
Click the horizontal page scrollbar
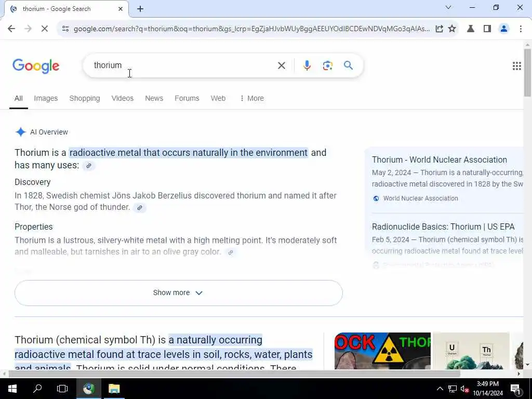click(234, 374)
